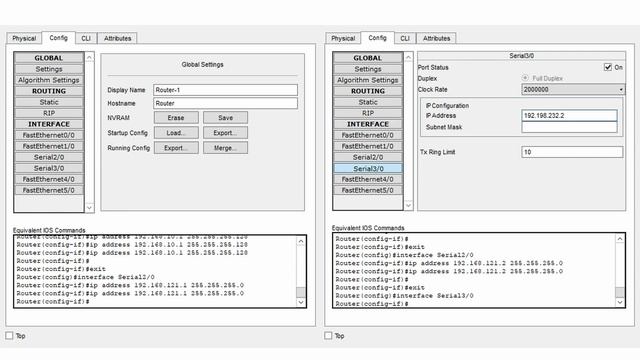Click GLOBAL header in left window
Viewport: 640px width, 360px height.
tap(49, 58)
